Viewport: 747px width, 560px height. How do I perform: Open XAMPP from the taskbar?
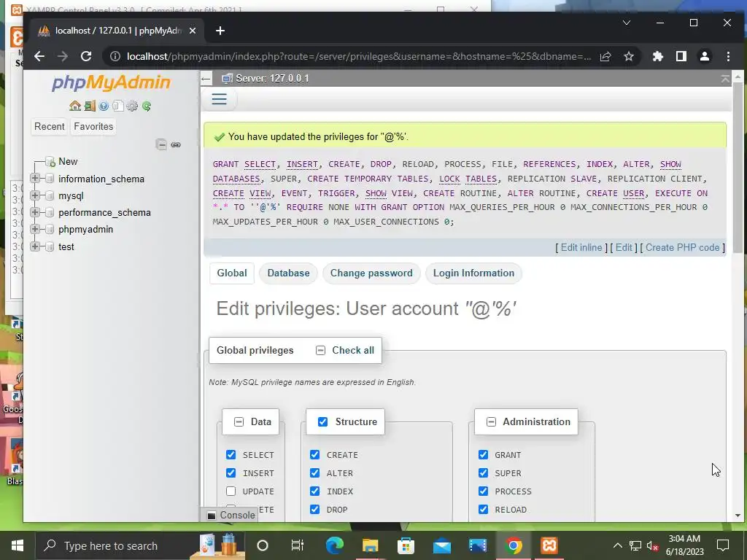click(x=549, y=545)
